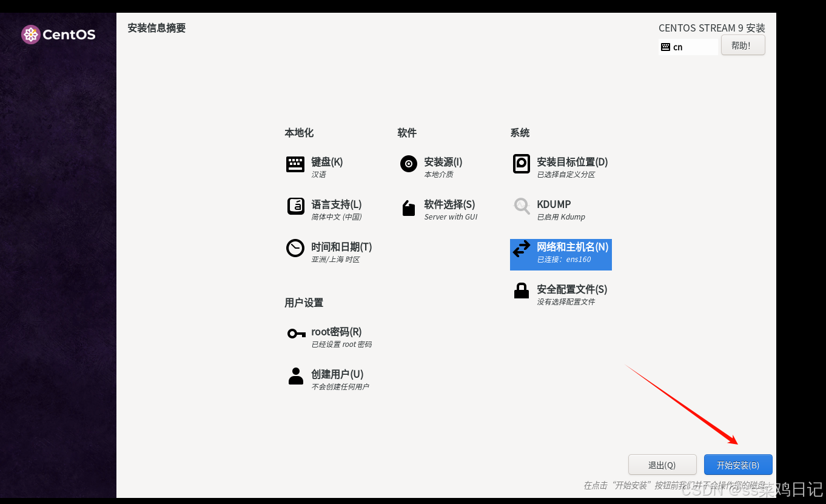Screen dimensions: 826x504
Task: Click the root password key icon
Action: pyautogui.click(x=296, y=333)
